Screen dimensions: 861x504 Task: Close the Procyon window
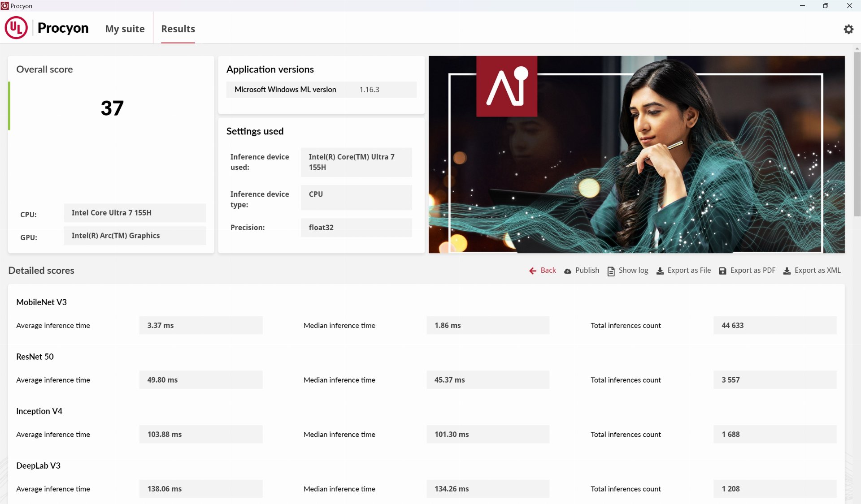point(849,6)
